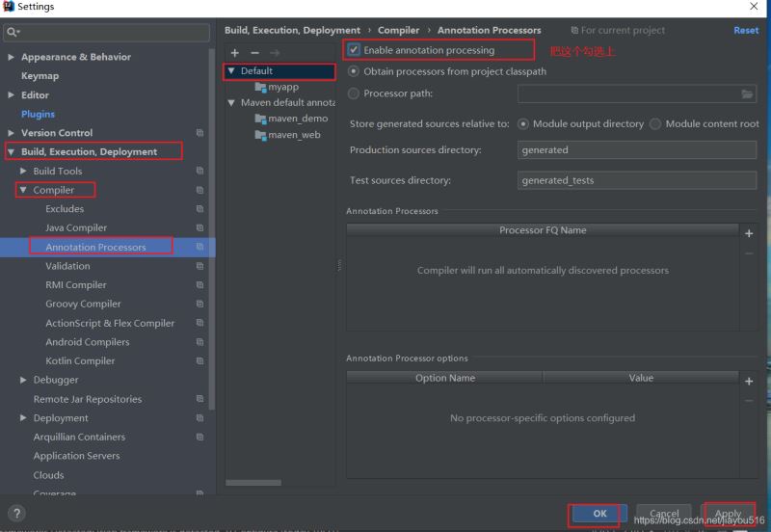This screenshot has height=532, width=771.
Task: Toggle Enable annotation processing checkbox
Action: pos(355,50)
